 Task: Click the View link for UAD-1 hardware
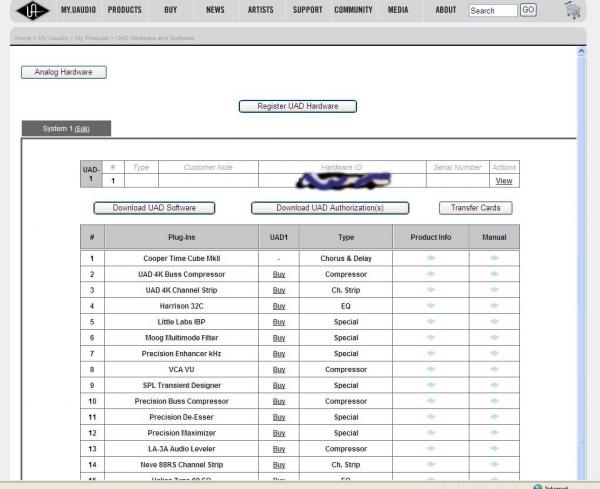tap(504, 181)
